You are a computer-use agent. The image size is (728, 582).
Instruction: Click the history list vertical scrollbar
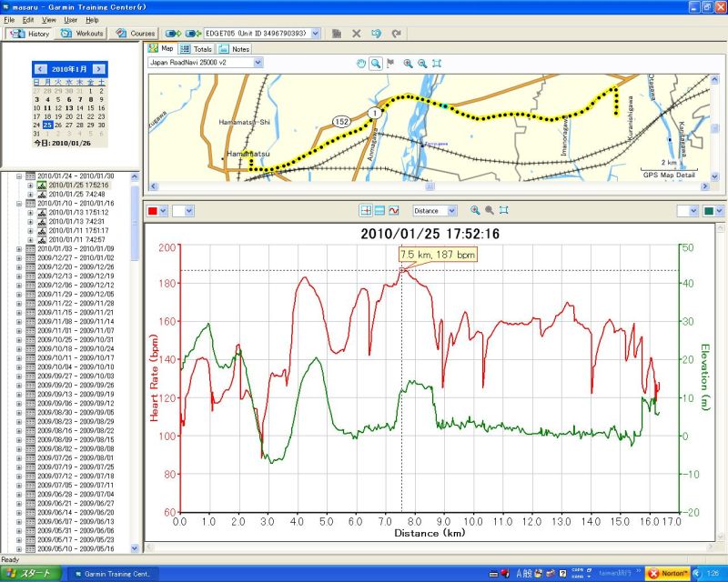[135, 362]
